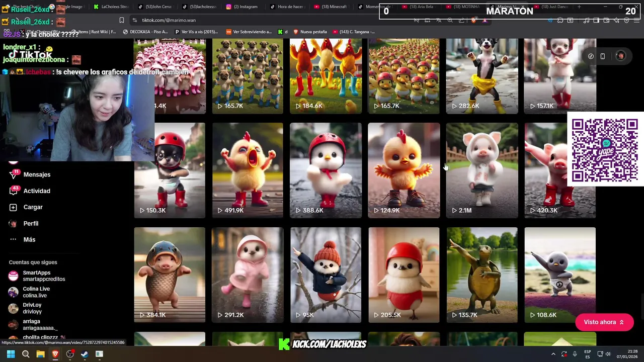Open Colina Live followed account

click(x=29, y=292)
